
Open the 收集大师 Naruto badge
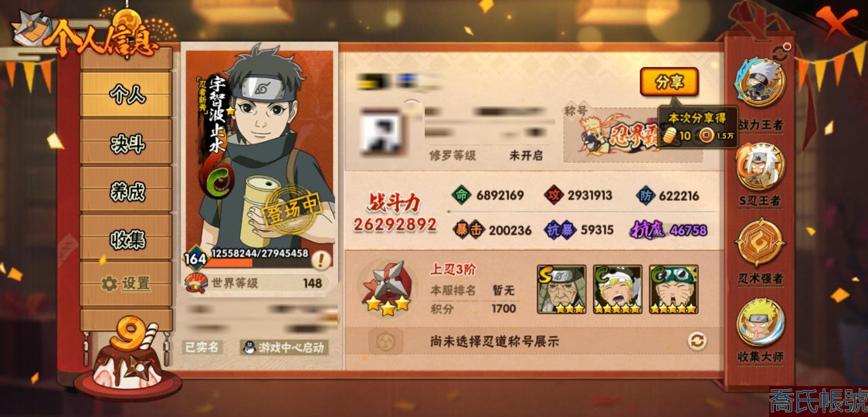[760, 322]
